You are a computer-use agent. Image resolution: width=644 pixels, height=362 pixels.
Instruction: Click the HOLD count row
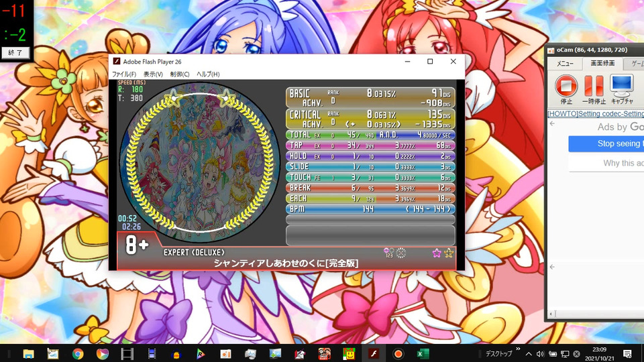(370, 156)
